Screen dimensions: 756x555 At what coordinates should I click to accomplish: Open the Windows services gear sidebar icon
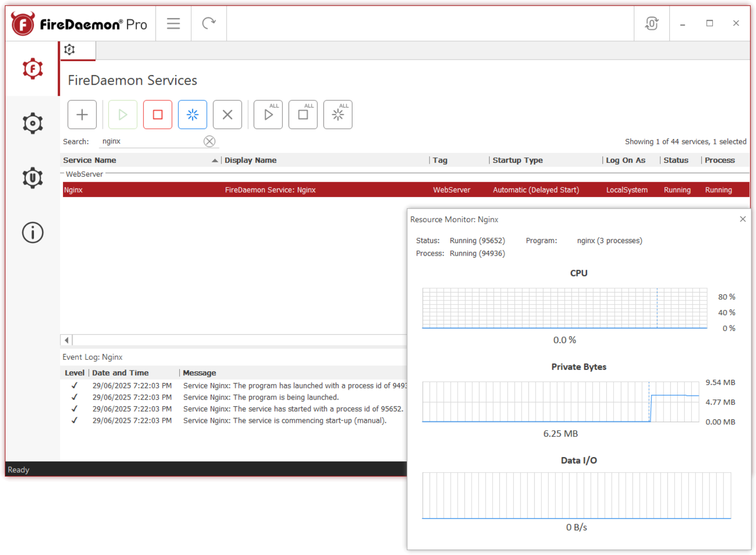(x=32, y=123)
